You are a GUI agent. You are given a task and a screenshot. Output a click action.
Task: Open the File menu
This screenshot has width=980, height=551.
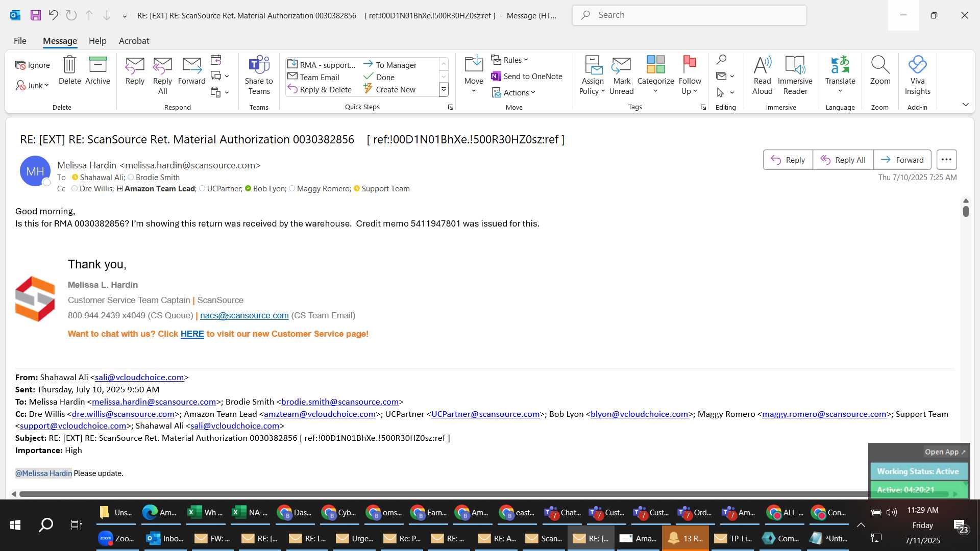(x=20, y=41)
